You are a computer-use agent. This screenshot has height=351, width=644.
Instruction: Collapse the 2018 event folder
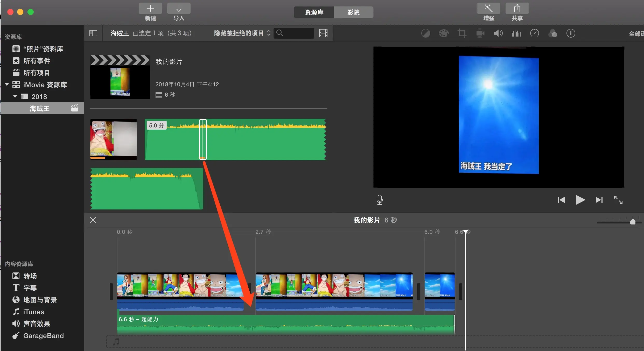[15, 96]
